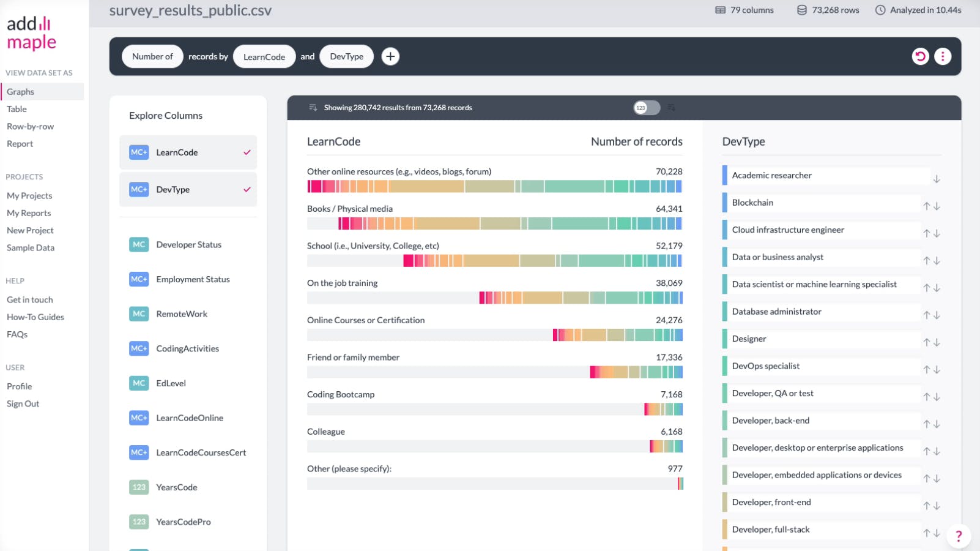Screen dimensions: 980x551
Task: Toggle the 123 number display switch
Action: pyautogui.click(x=647, y=108)
